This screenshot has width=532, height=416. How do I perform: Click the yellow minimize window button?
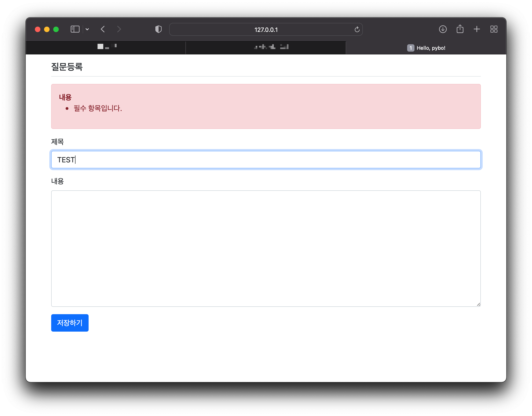47,30
